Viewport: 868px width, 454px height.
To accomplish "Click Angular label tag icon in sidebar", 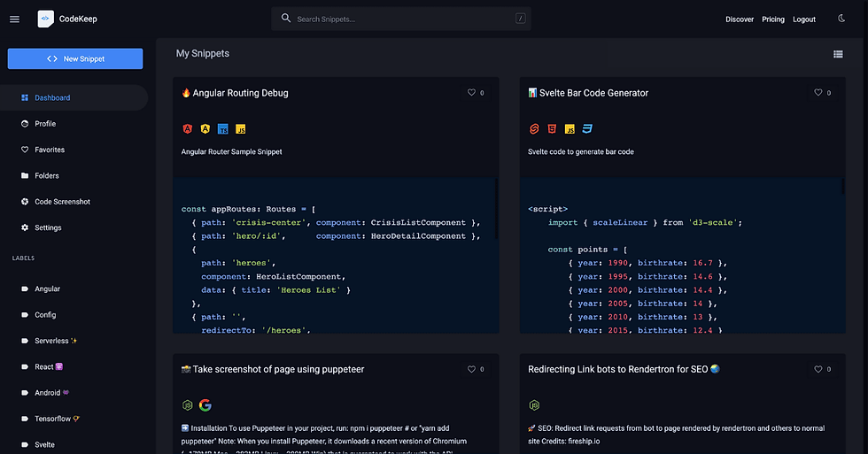I will [x=25, y=289].
